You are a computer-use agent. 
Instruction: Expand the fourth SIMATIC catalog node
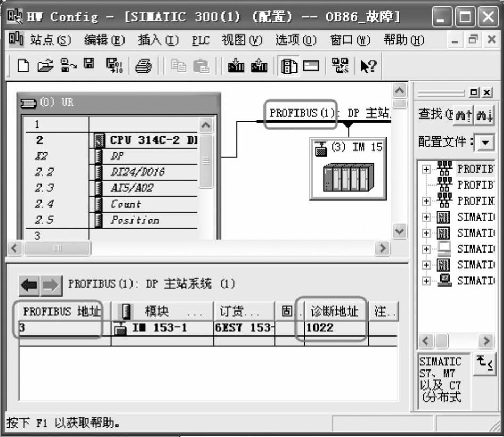426,265
